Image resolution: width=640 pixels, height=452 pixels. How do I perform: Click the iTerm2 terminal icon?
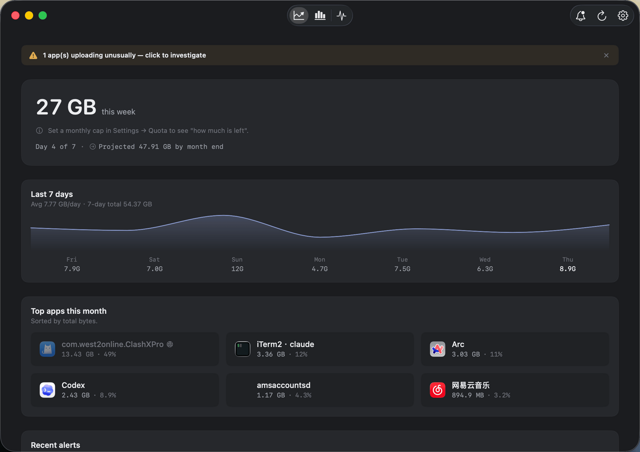242,349
